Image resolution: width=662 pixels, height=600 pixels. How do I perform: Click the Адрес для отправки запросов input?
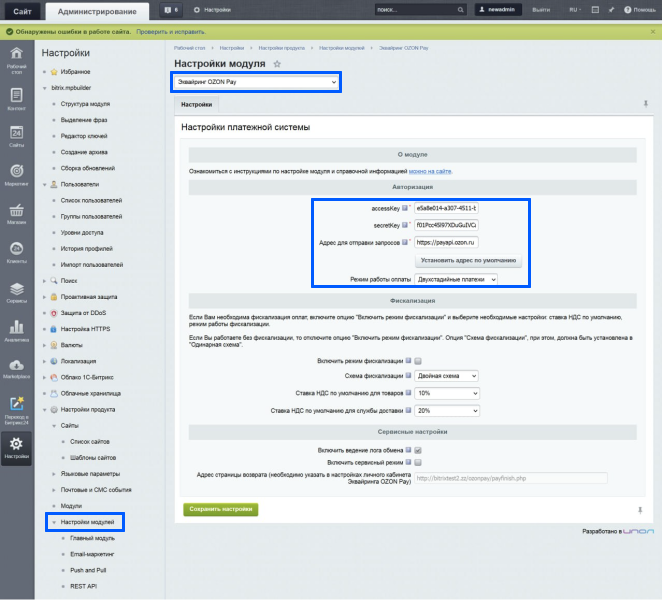click(x=446, y=242)
